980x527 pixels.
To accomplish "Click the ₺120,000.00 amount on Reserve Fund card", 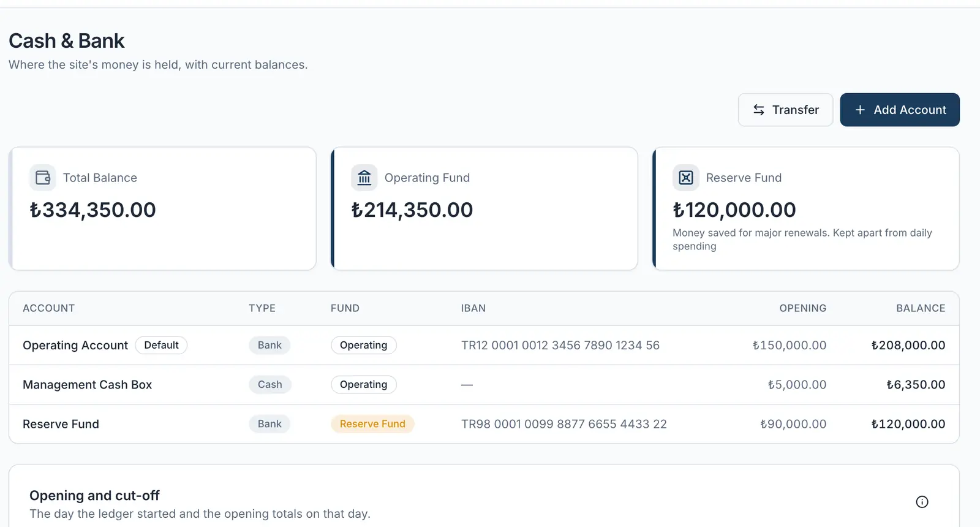I will pyautogui.click(x=734, y=210).
